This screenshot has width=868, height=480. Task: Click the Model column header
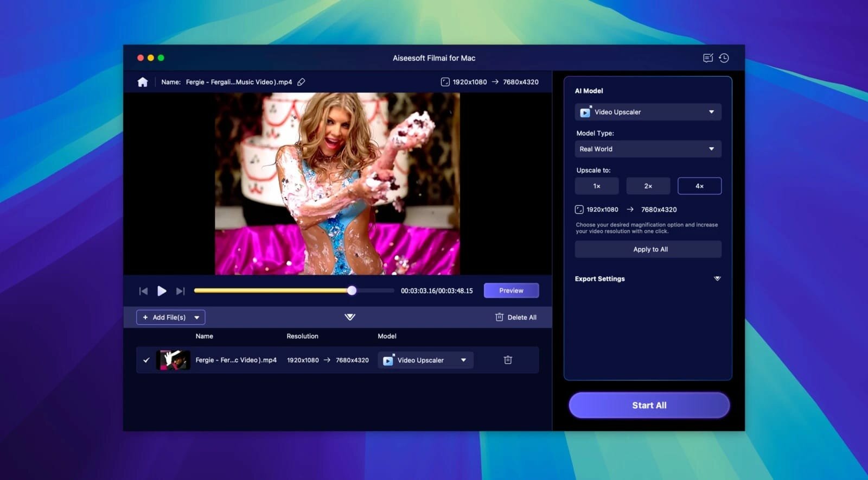387,336
